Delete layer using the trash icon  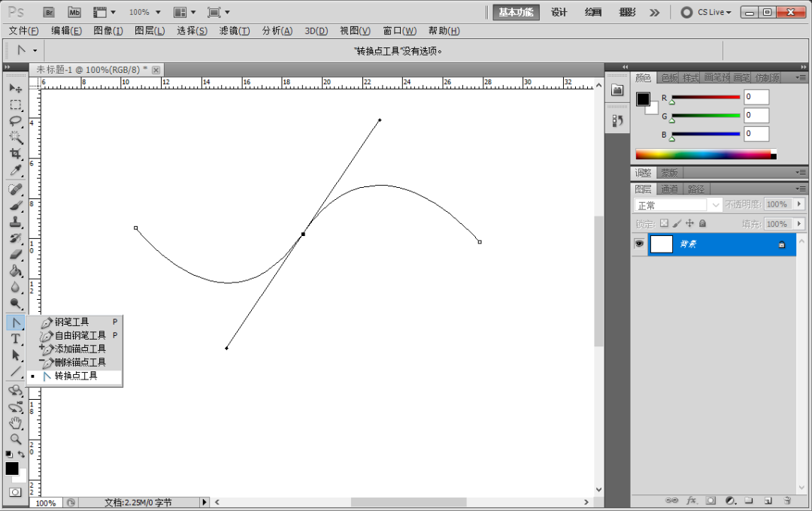click(787, 500)
